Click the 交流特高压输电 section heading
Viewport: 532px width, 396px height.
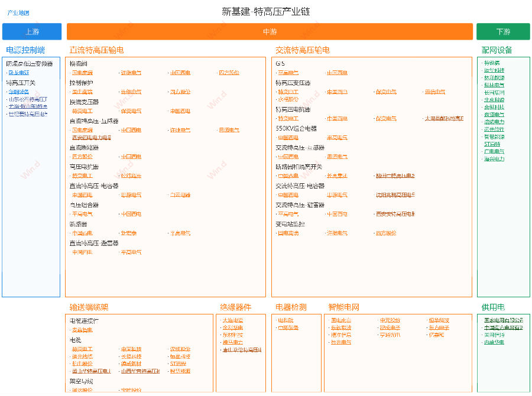(x=302, y=50)
